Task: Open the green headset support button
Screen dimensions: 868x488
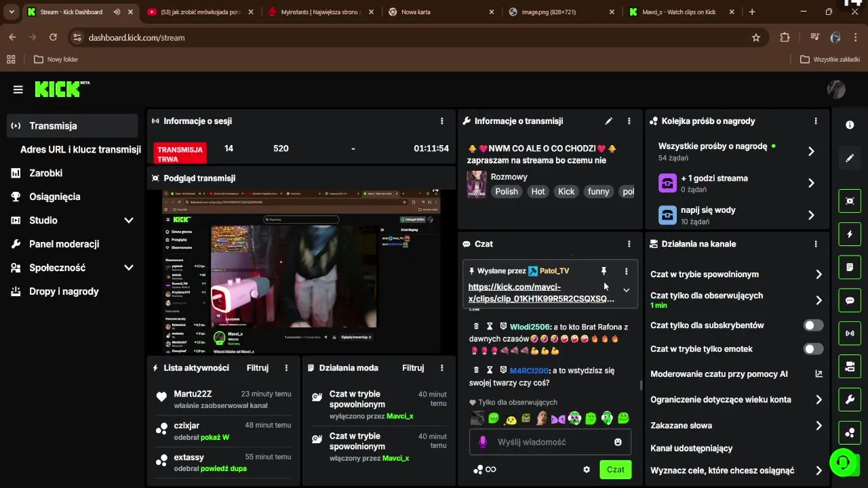Action: click(843, 462)
